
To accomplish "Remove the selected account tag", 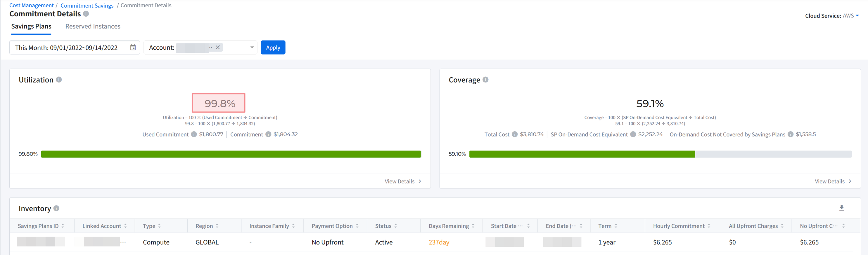I will pos(218,48).
